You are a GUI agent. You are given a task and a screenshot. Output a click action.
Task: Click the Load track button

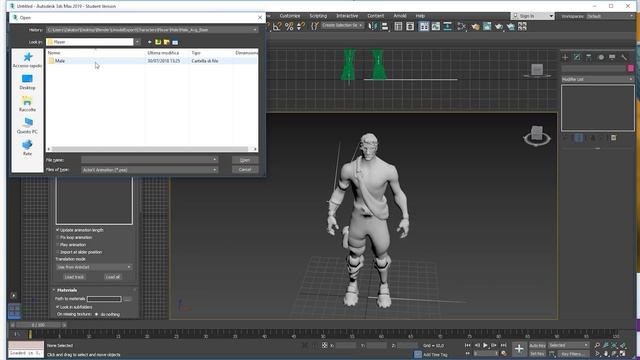[x=74, y=277]
